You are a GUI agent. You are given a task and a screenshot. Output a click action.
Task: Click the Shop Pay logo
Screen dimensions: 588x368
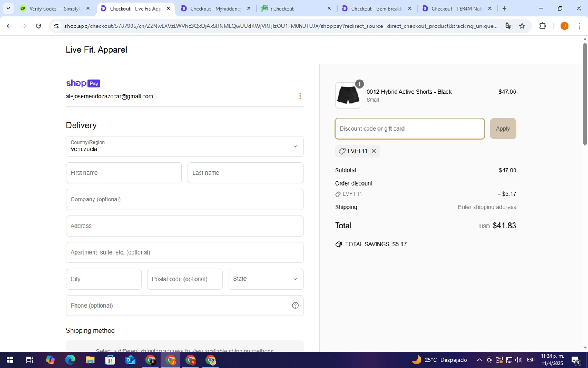pos(83,83)
